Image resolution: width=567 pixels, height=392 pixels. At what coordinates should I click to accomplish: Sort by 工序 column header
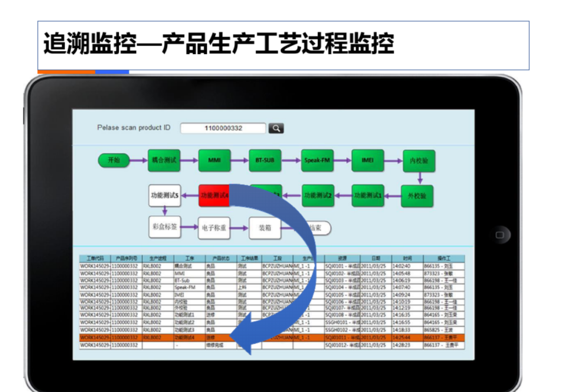point(190,258)
